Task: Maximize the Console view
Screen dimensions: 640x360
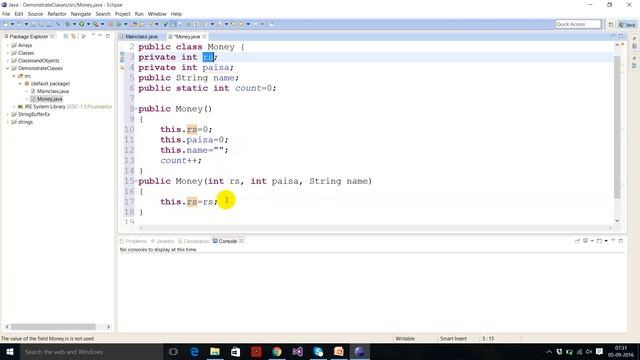Action: click(x=620, y=241)
